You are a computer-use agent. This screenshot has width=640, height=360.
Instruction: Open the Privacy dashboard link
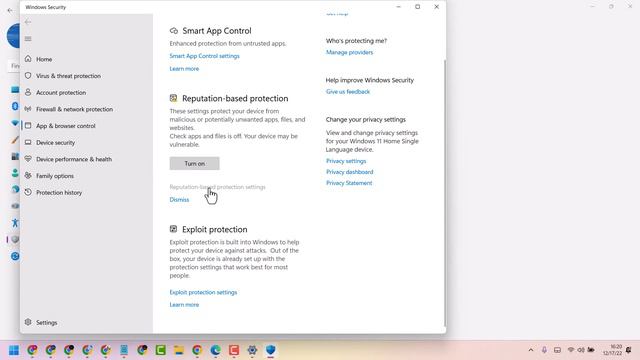(349, 172)
